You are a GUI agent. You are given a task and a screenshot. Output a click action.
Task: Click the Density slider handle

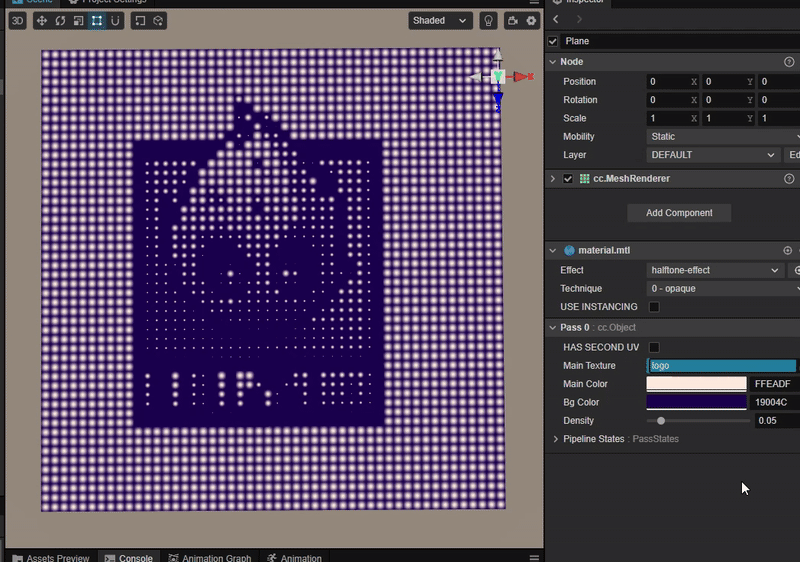pos(661,421)
